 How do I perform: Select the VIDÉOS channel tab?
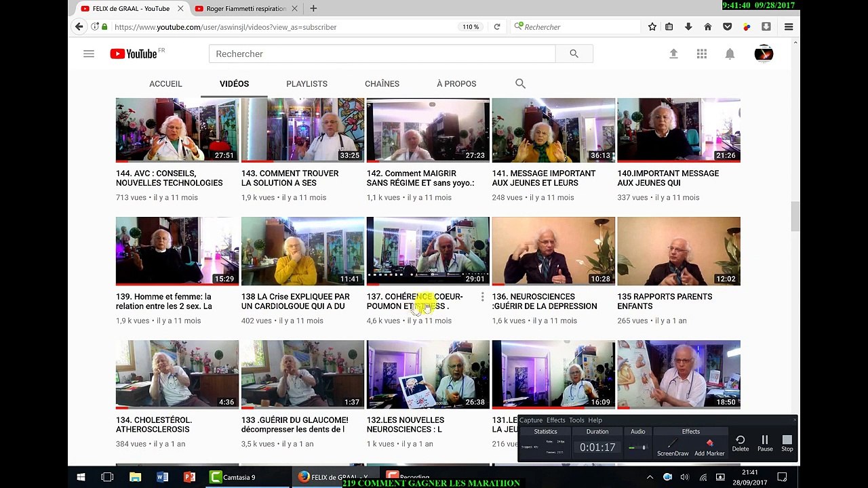[234, 83]
